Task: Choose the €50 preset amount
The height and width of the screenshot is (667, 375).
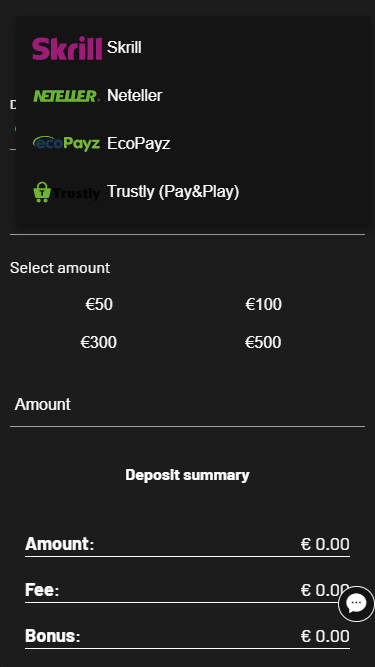Action: [x=99, y=305]
